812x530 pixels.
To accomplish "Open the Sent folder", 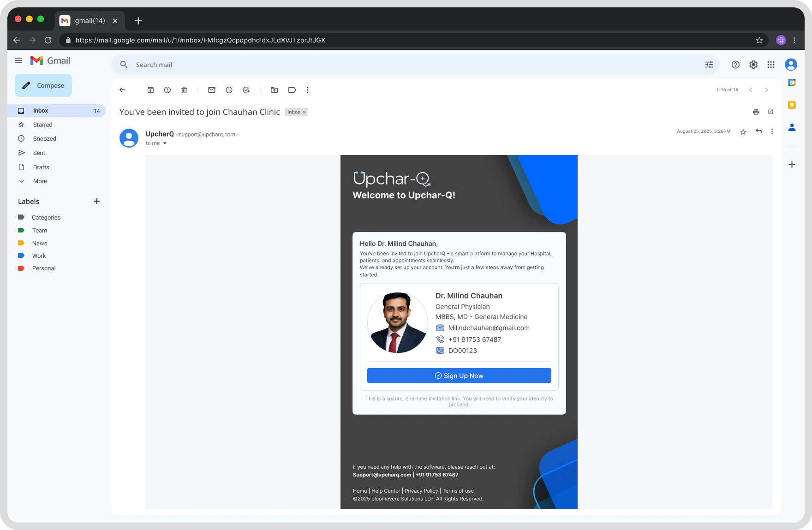I will [39, 153].
